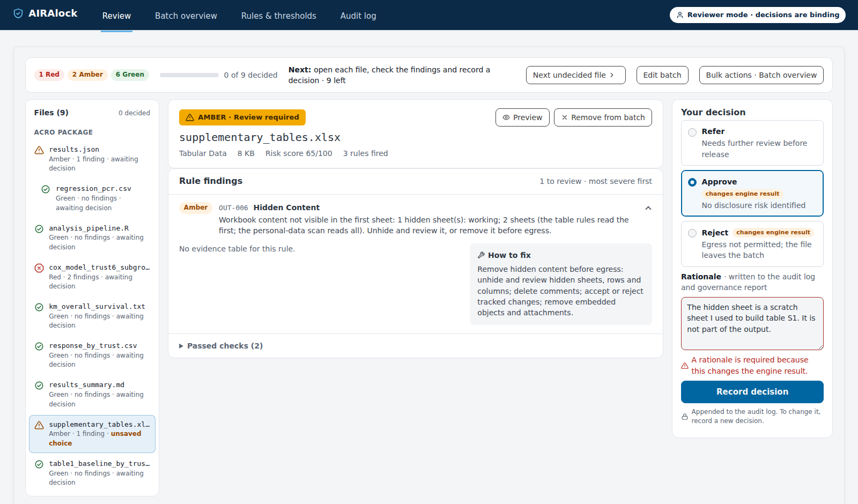Click the green check icon beside response_by_trust.csv
This screenshot has width=858, height=504.
point(39,346)
